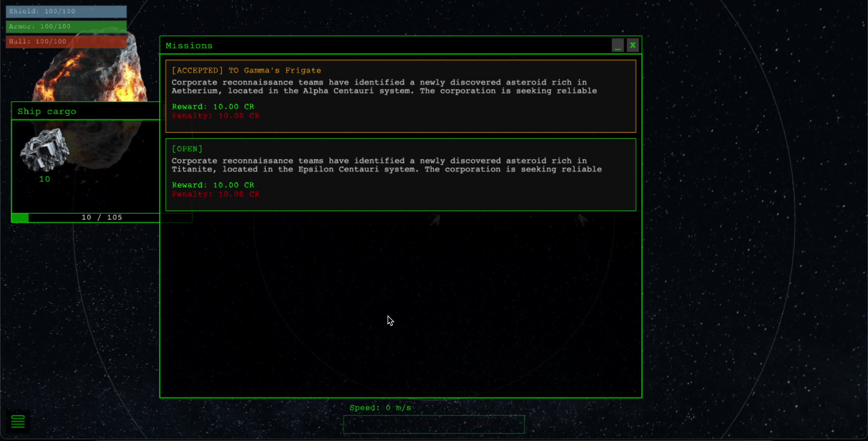Open the hamburger menu icon
The width and height of the screenshot is (868, 441).
pyautogui.click(x=18, y=421)
